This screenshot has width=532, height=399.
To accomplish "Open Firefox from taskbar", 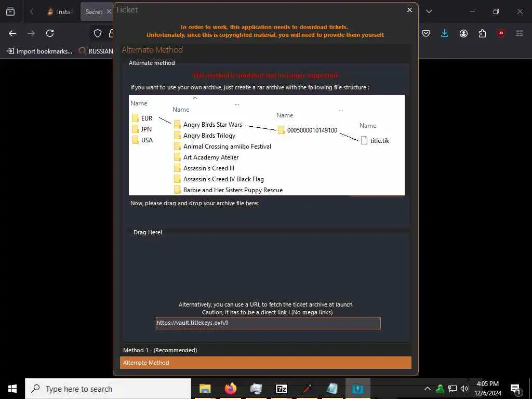I will point(231,389).
